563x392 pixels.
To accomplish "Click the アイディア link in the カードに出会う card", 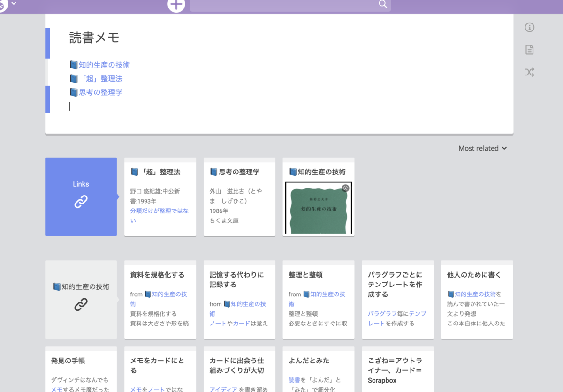I will click(x=223, y=389).
